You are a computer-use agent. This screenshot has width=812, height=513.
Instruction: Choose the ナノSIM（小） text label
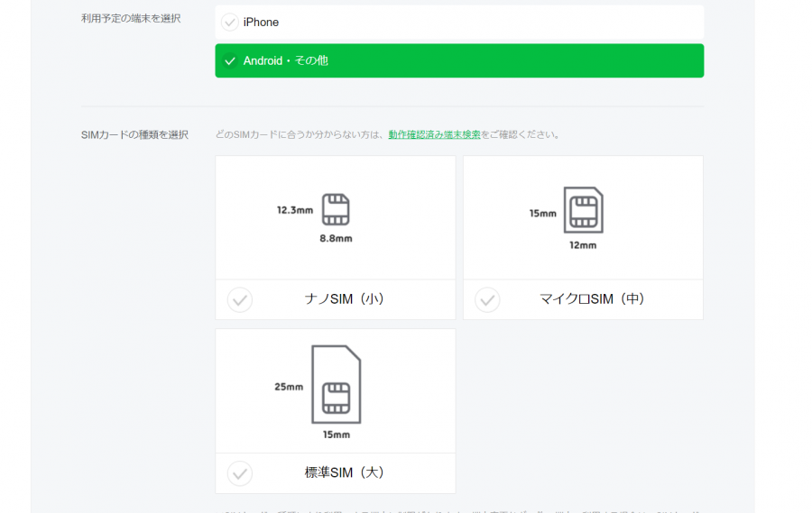click(346, 299)
